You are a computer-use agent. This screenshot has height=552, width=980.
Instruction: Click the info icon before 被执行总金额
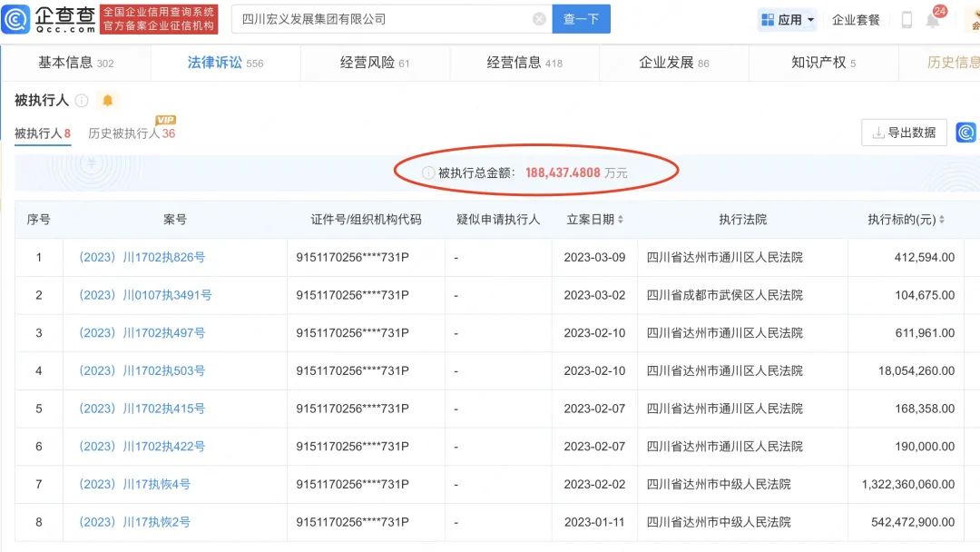[x=428, y=172]
